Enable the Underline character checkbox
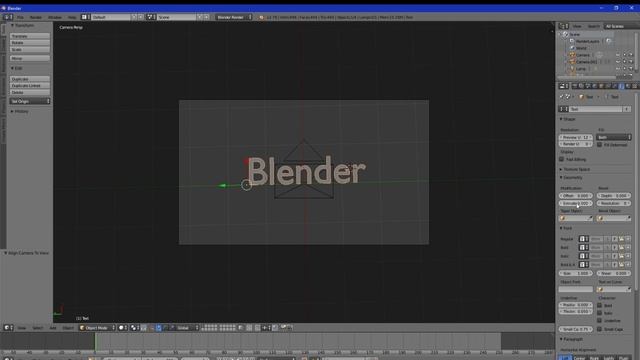This screenshot has height=360, width=640. 600,321
